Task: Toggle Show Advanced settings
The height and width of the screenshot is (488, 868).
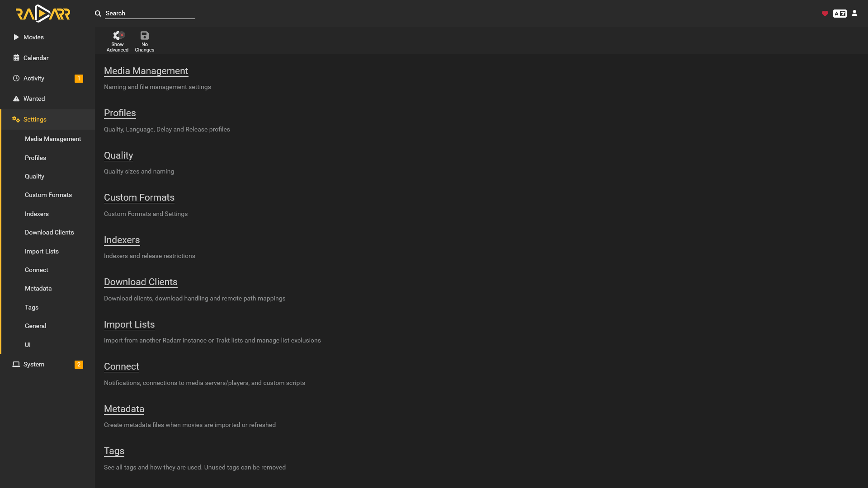Action: point(118,41)
